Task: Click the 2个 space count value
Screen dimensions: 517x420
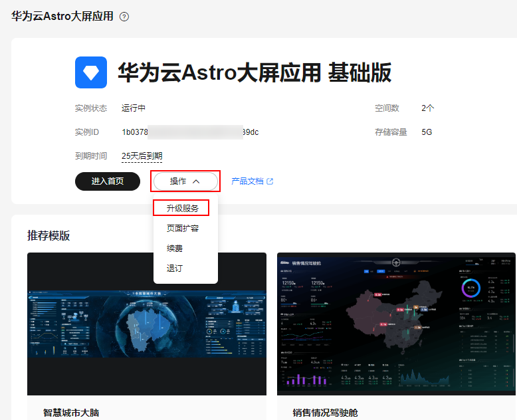Action: click(x=428, y=108)
